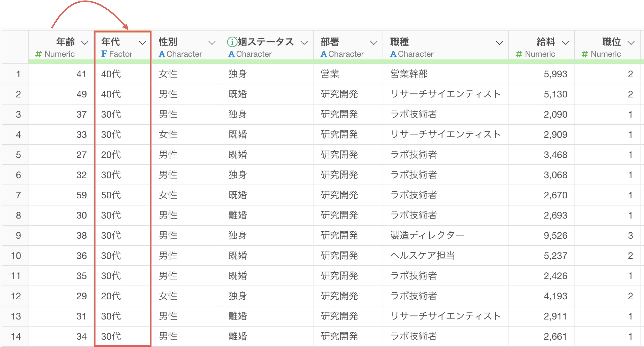Click the Factor type icon under 年代

coord(104,54)
